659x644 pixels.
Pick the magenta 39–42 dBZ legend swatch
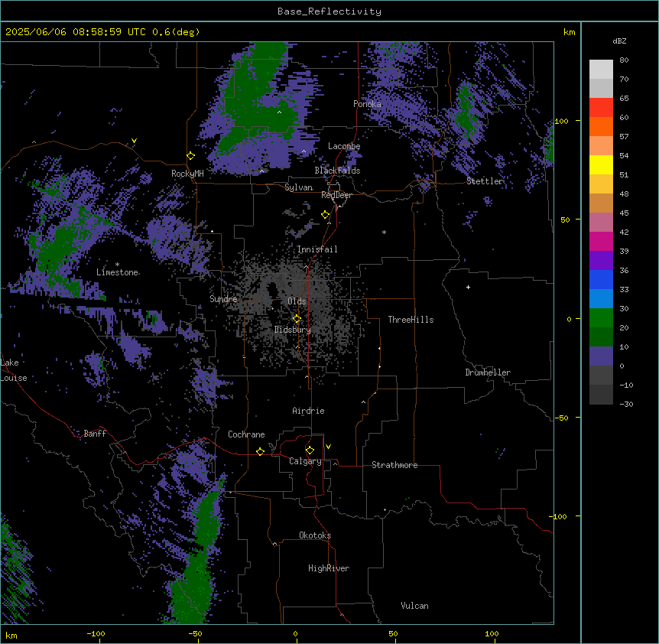point(601,241)
